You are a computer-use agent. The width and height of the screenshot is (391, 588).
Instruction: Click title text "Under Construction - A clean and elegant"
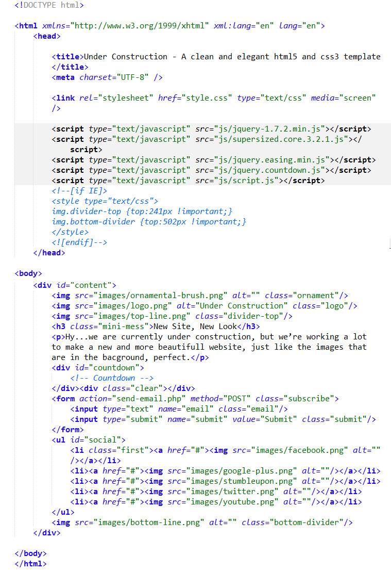pos(176,57)
